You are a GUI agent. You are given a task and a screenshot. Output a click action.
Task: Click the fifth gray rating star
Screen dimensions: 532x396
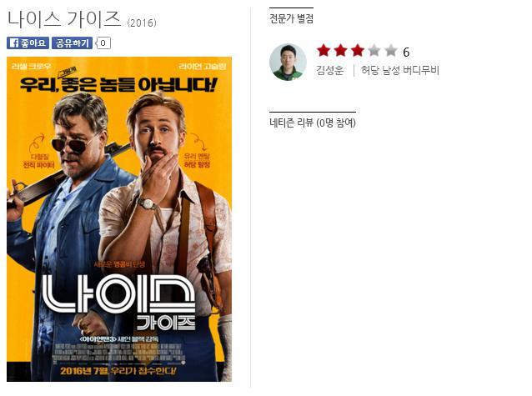(391, 51)
